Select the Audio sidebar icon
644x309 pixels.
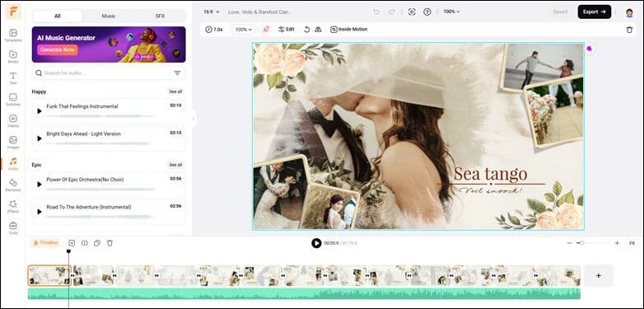[x=12, y=163]
